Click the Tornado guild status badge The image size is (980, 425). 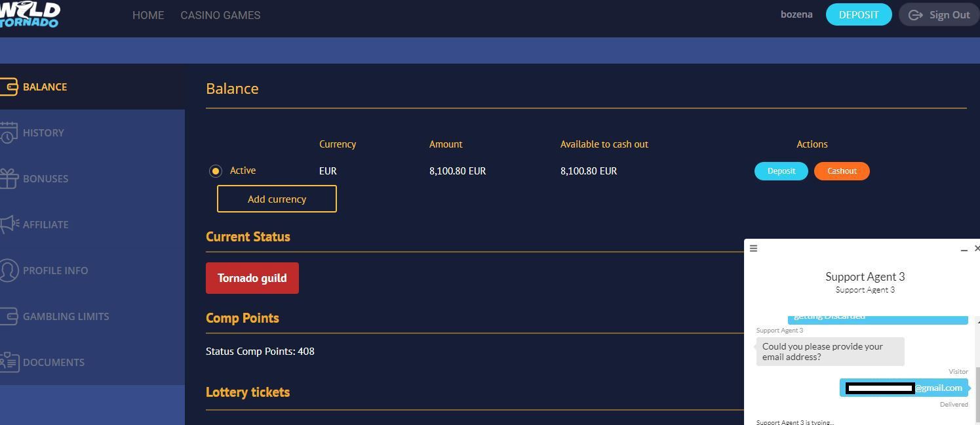[x=252, y=278]
